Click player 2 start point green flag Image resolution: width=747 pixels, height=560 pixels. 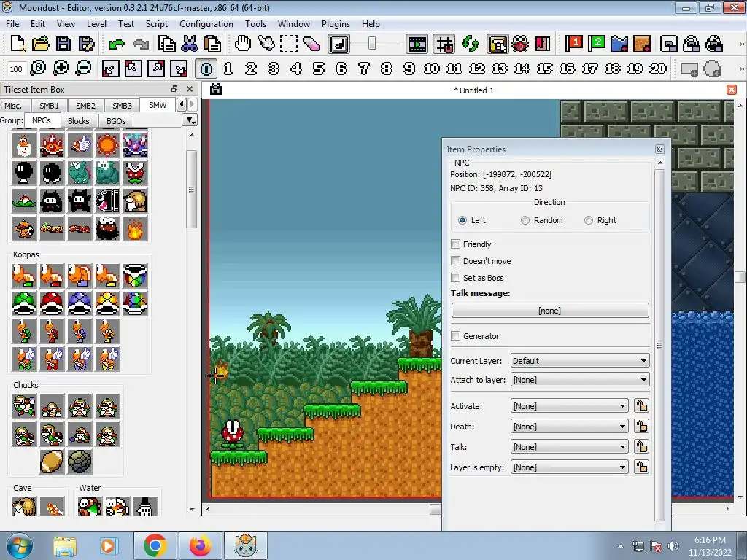597,44
